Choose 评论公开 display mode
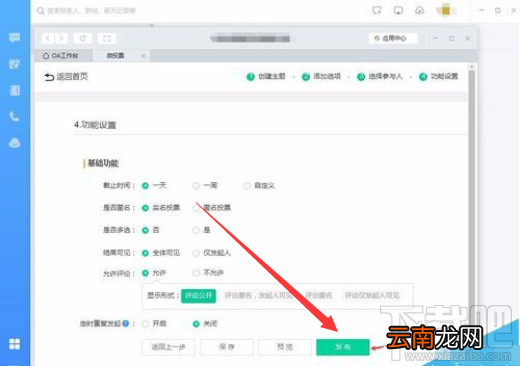Image resolution: width=520 pixels, height=366 pixels. click(199, 295)
